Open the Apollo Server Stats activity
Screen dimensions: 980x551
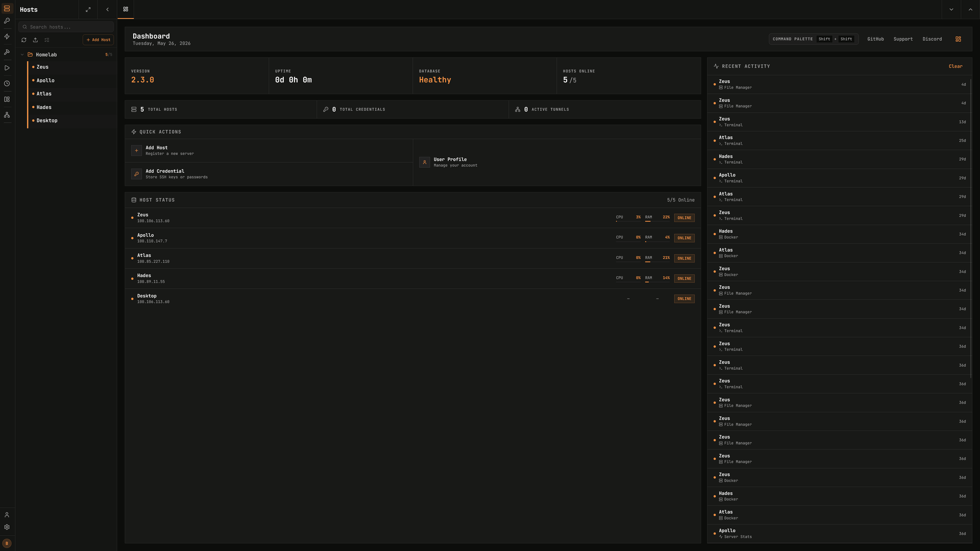839,534
